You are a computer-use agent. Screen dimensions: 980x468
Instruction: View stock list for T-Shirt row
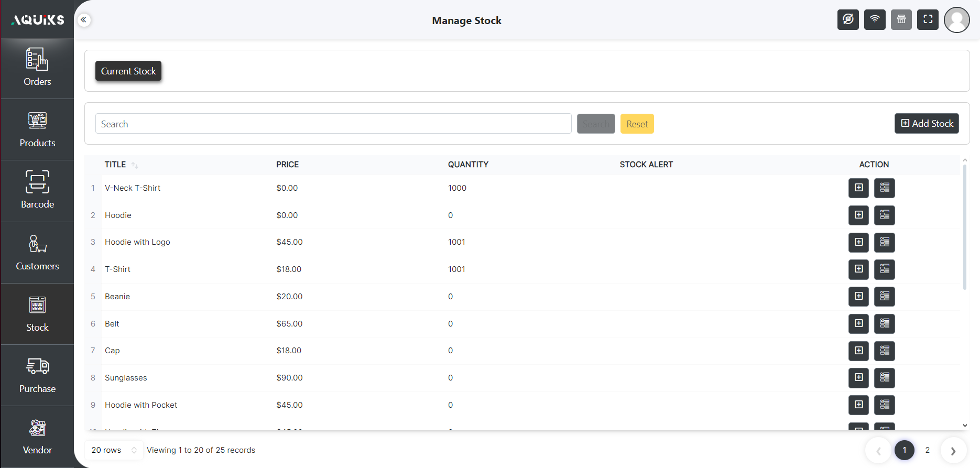[885, 269]
